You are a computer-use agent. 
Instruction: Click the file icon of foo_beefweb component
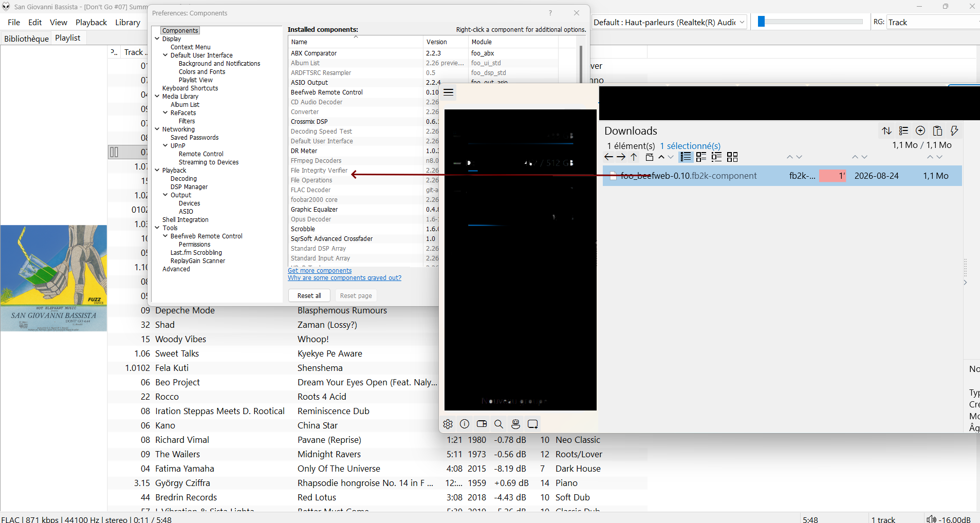[x=613, y=176]
